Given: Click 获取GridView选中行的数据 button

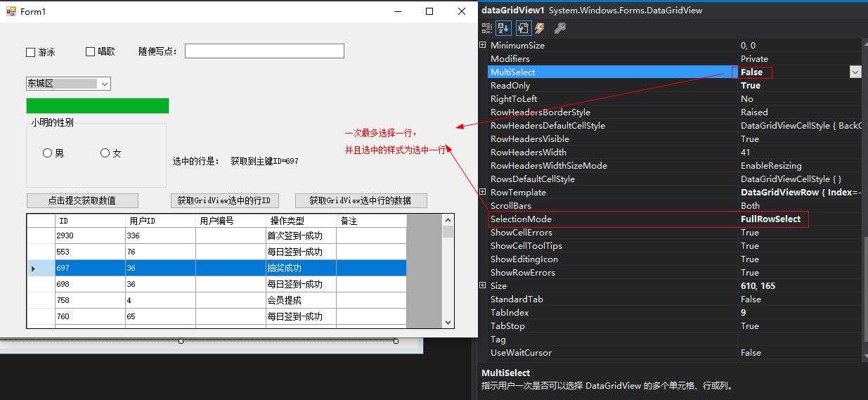Looking at the screenshot, I should 361,200.
